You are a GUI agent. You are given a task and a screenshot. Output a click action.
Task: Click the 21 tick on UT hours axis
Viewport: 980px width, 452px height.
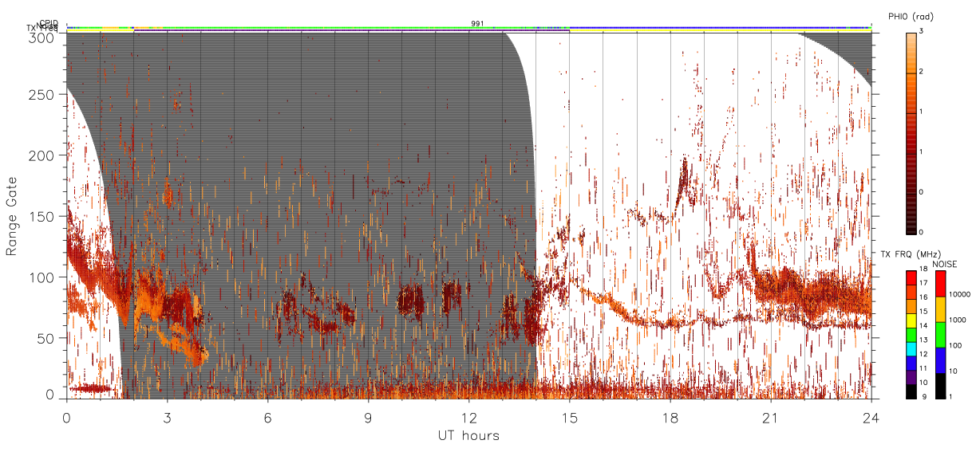click(771, 418)
